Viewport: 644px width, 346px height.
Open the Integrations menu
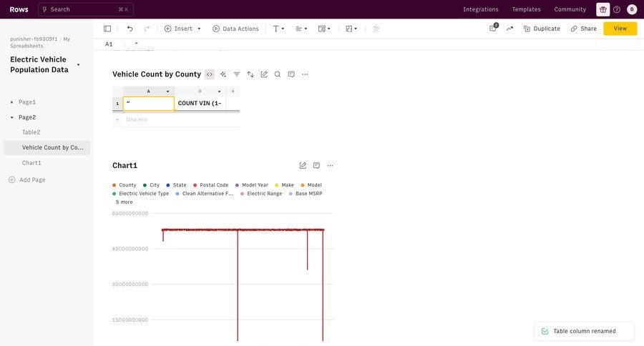click(x=480, y=9)
